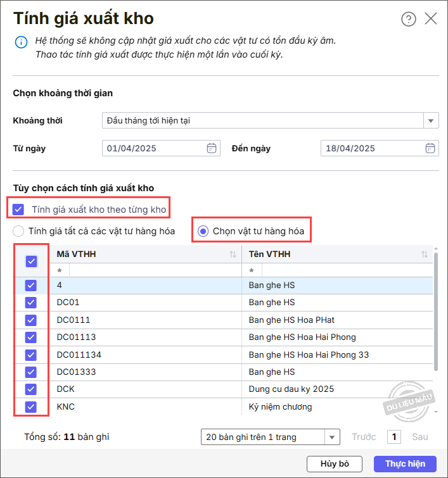Viewport: 448px width, 478px height.
Task: Click the Mã VTHH filter field
Action: point(152,270)
